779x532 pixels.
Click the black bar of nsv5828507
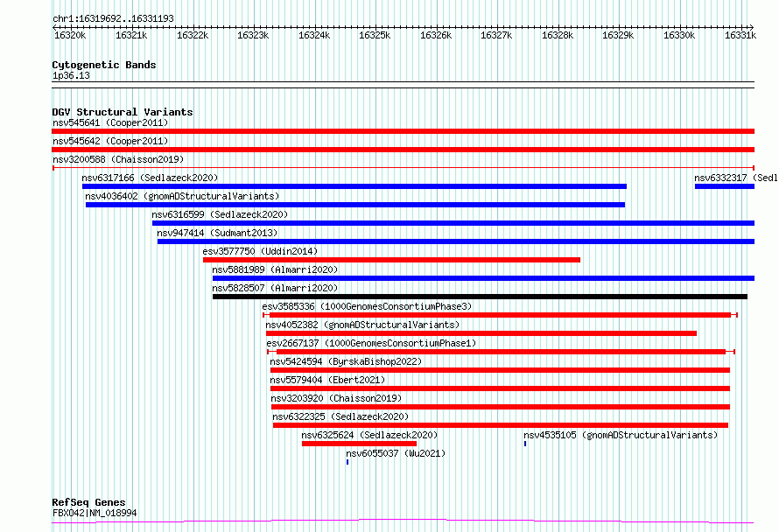point(480,297)
